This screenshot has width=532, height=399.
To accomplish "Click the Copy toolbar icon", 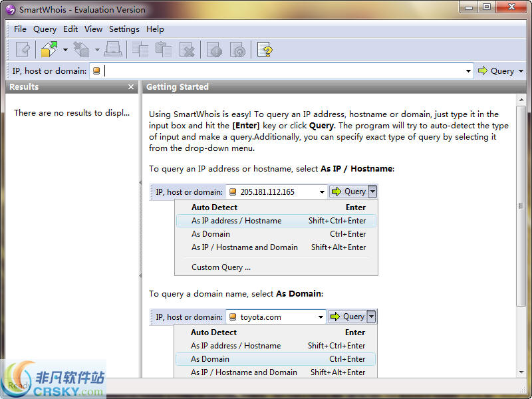I will [140, 50].
